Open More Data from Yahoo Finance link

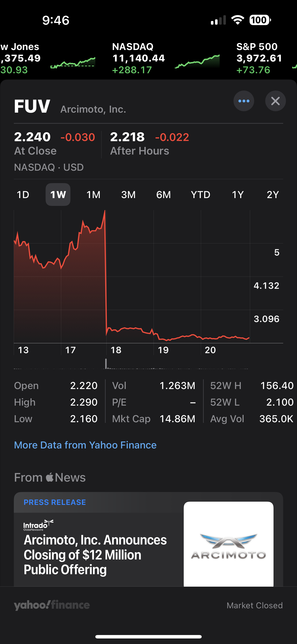pyautogui.click(x=85, y=445)
